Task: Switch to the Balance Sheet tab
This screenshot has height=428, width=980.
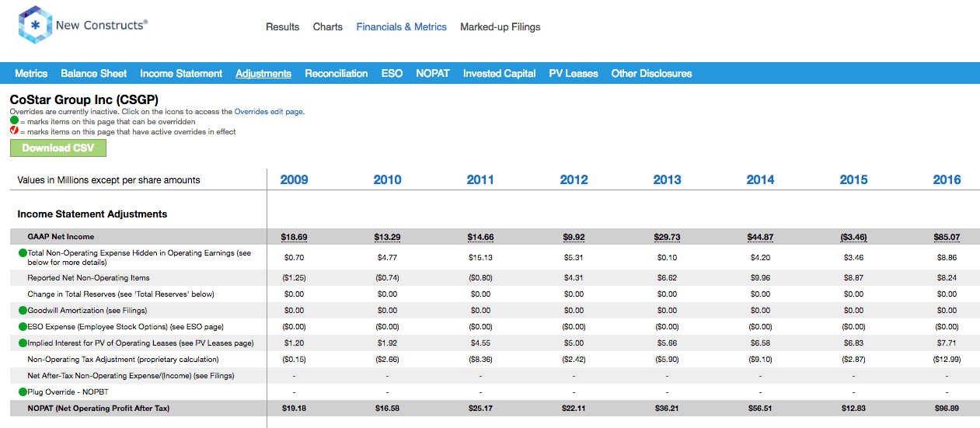Action: 94,74
